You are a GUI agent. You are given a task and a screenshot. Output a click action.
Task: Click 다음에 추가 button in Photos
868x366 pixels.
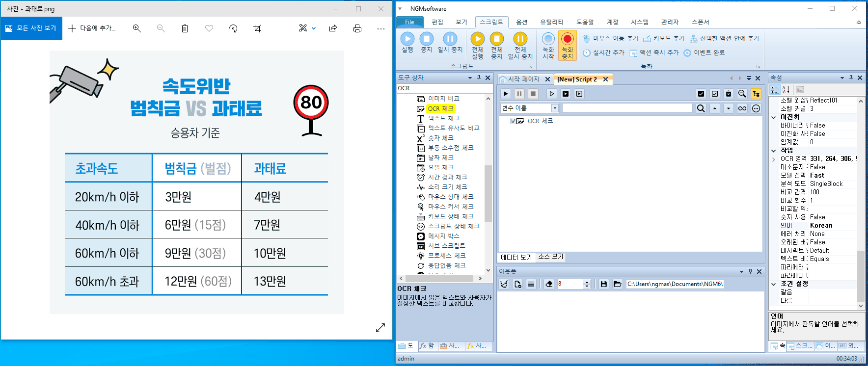tap(92, 28)
